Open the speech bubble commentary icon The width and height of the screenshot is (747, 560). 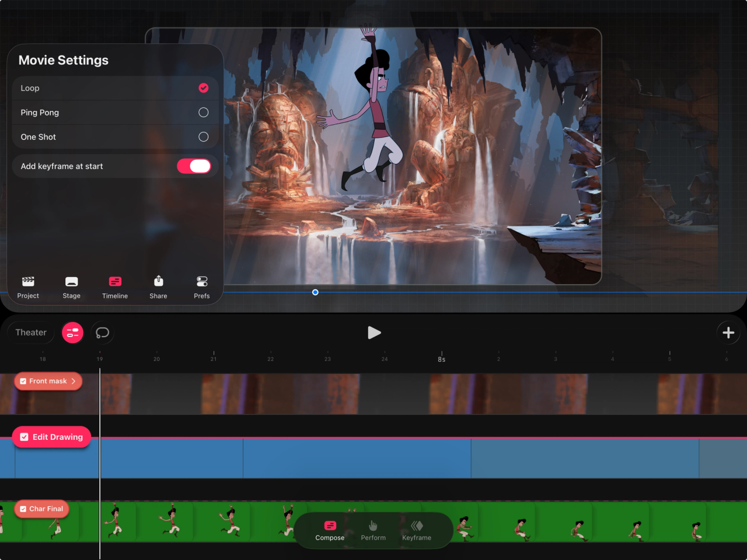tap(103, 332)
